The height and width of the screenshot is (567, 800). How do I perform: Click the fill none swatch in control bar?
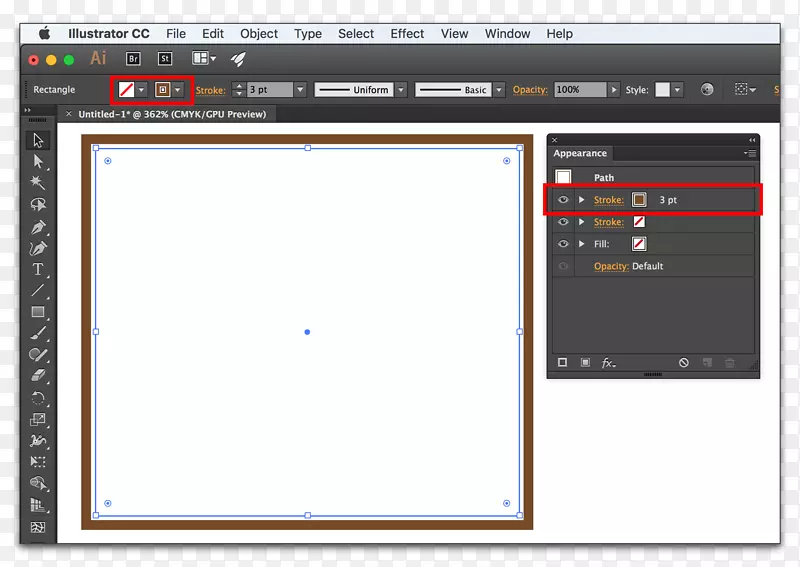(x=126, y=90)
